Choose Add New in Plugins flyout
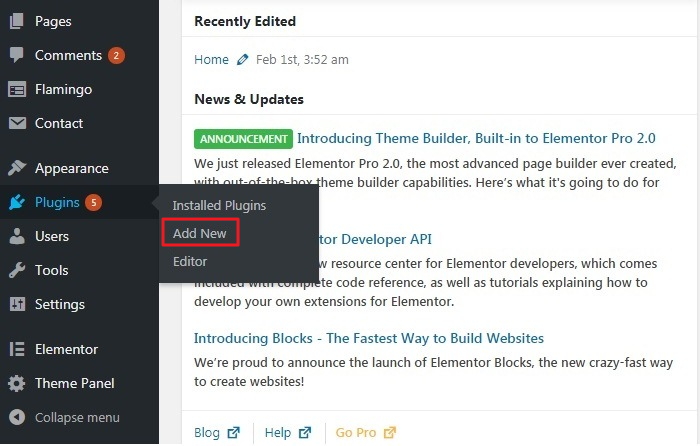700x446 pixels. [x=200, y=233]
